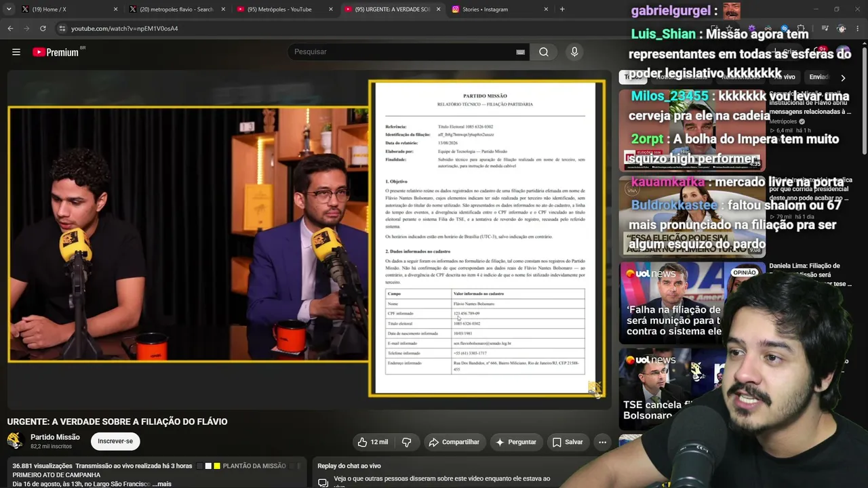Open the live chat replay icon
The height and width of the screenshot is (488, 868).
[323, 483]
